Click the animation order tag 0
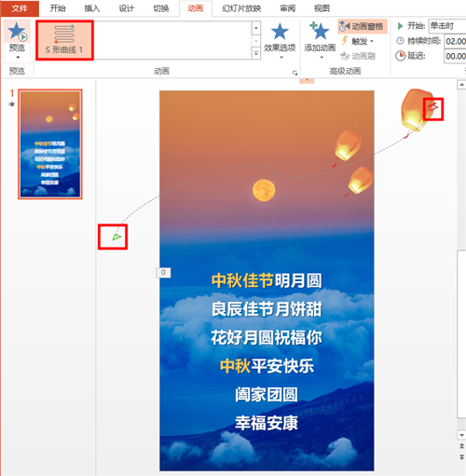 click(x=163, y=272)
